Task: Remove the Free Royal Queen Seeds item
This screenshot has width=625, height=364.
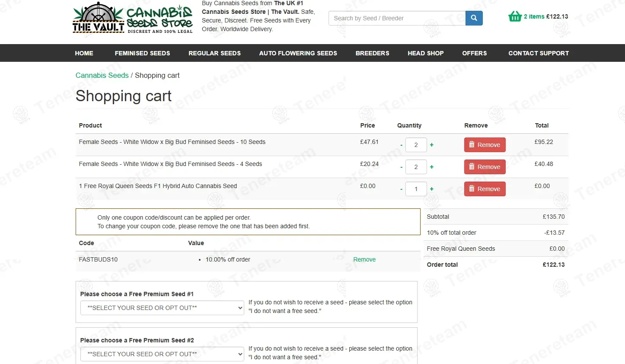Action: [x=485, y=189]
